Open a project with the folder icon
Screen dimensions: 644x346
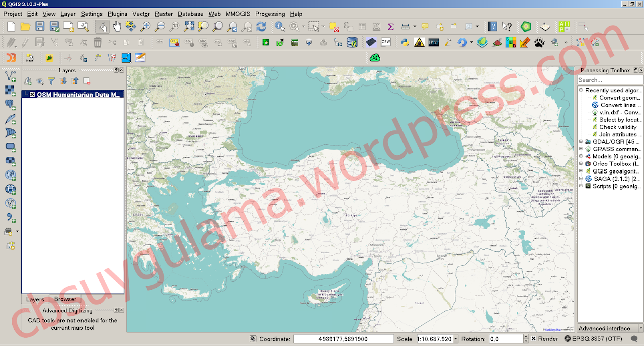click(25, 27)
